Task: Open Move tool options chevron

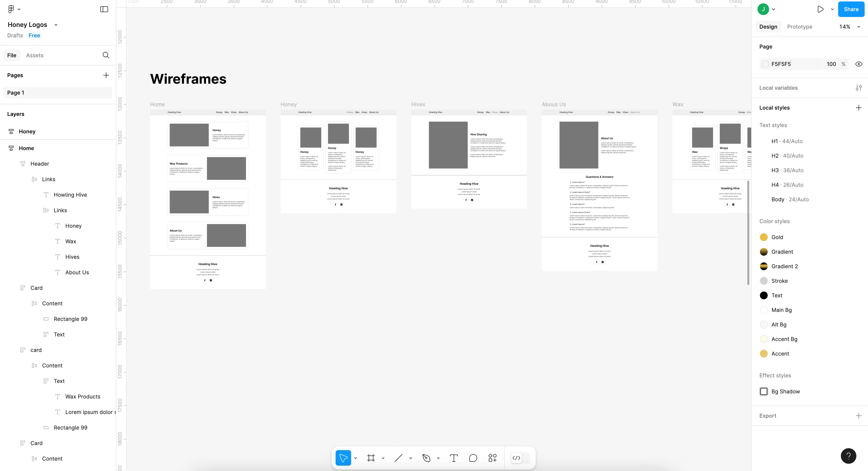Action: [355, 458]
